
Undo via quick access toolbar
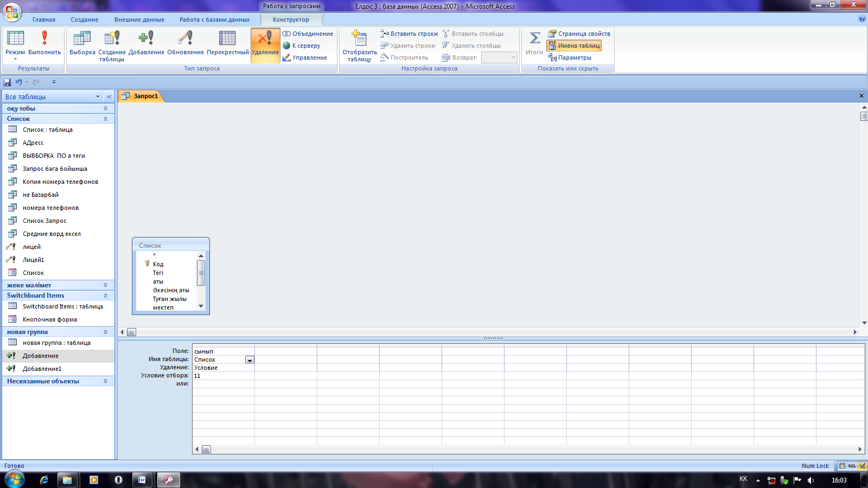tap(18, 82)
